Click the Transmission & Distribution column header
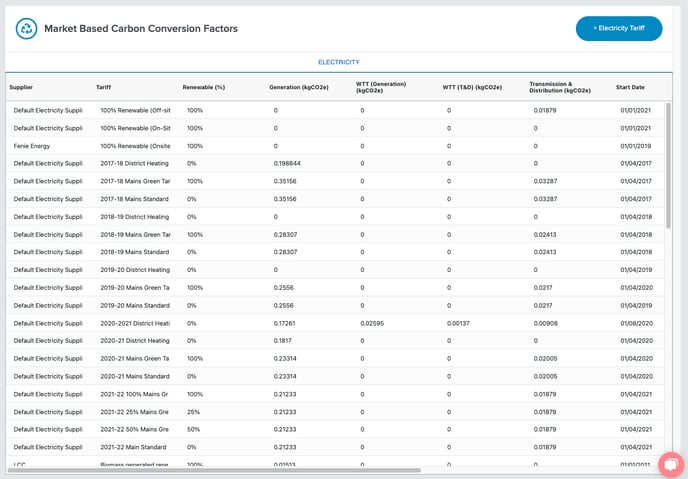The image size is (688, 479). click(x=560, y=87)
